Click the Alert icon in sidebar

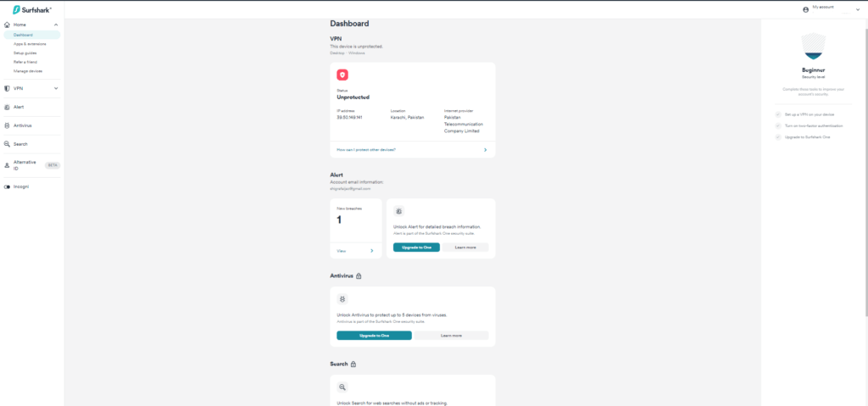(7, 107)
